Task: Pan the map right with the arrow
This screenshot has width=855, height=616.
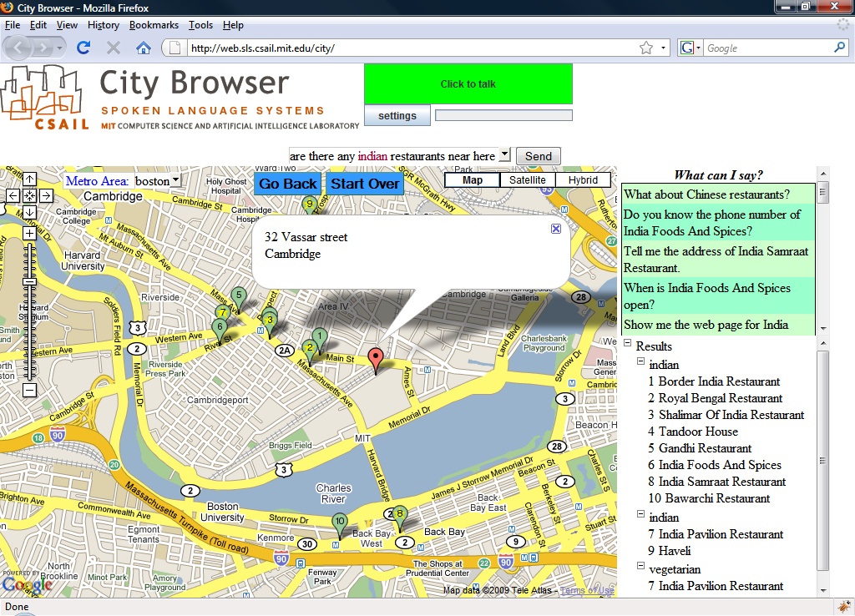Action: click(46, 195)
